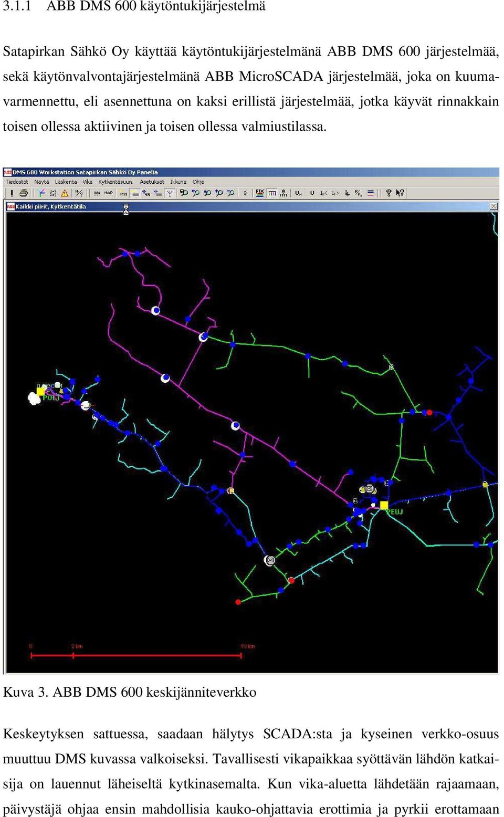Click the colored network branch icon
The width and height of the screenshot is (504, 817).
point(41,193)
